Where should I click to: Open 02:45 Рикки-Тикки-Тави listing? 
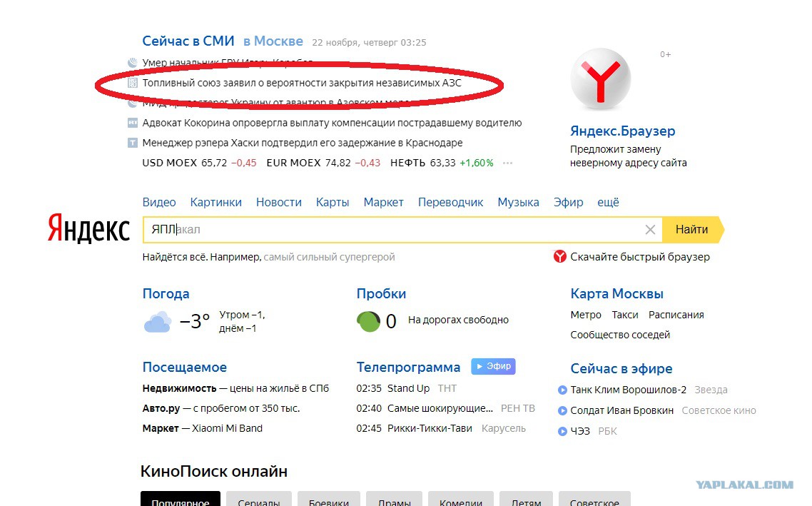point(441,428)
